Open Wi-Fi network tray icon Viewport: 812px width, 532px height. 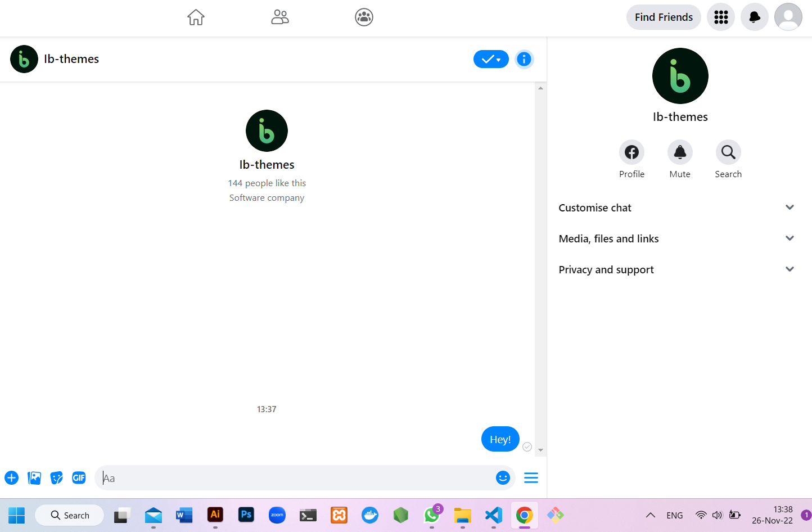(x=701, y=515)
